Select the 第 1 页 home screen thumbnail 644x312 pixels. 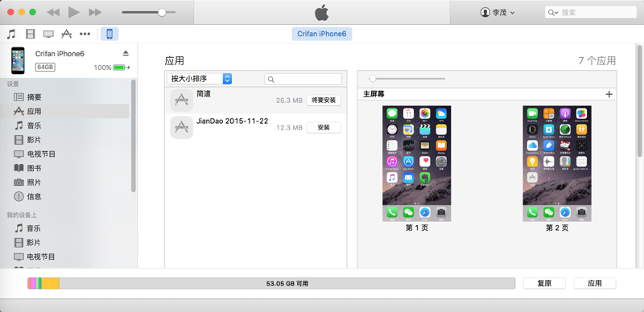tap(416, 163)
